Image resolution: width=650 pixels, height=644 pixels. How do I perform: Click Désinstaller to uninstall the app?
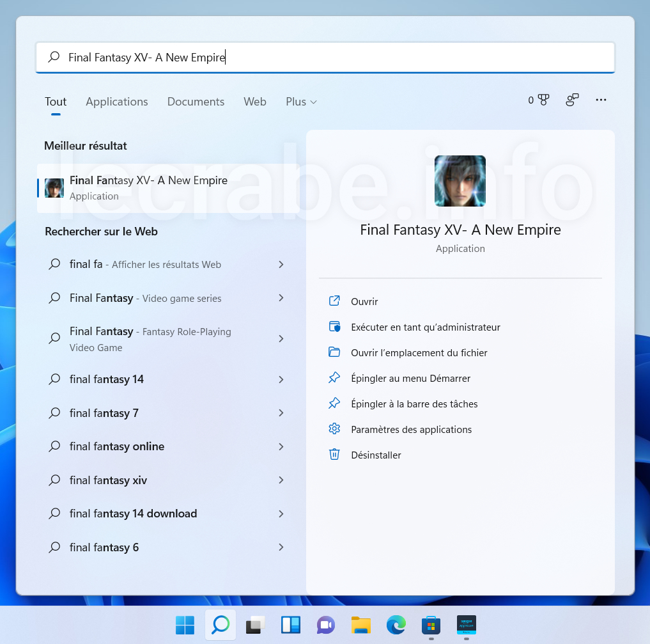click(x=376, y=455)
